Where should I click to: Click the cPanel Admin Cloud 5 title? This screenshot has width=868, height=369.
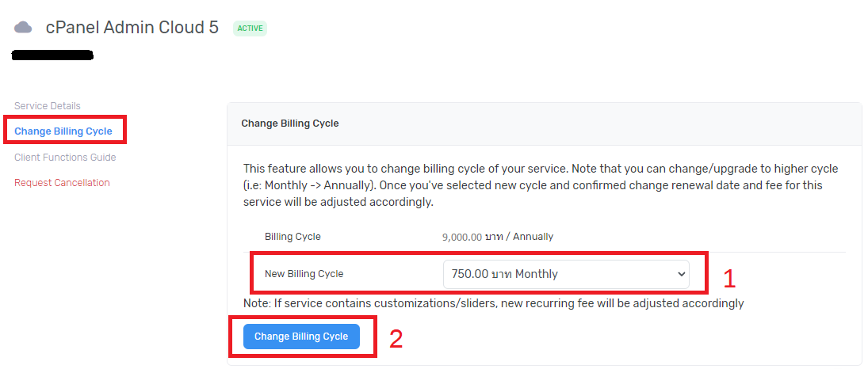[x=132, y=28]
